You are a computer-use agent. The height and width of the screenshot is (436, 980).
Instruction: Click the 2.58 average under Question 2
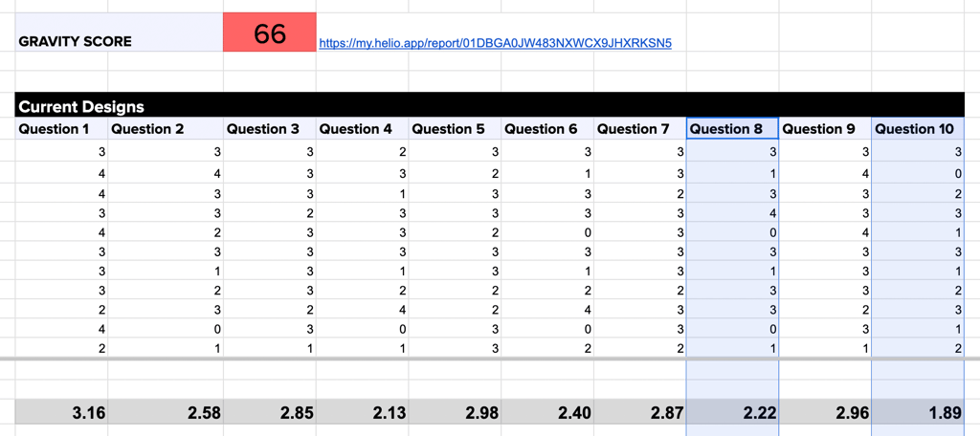coord(166,412)
